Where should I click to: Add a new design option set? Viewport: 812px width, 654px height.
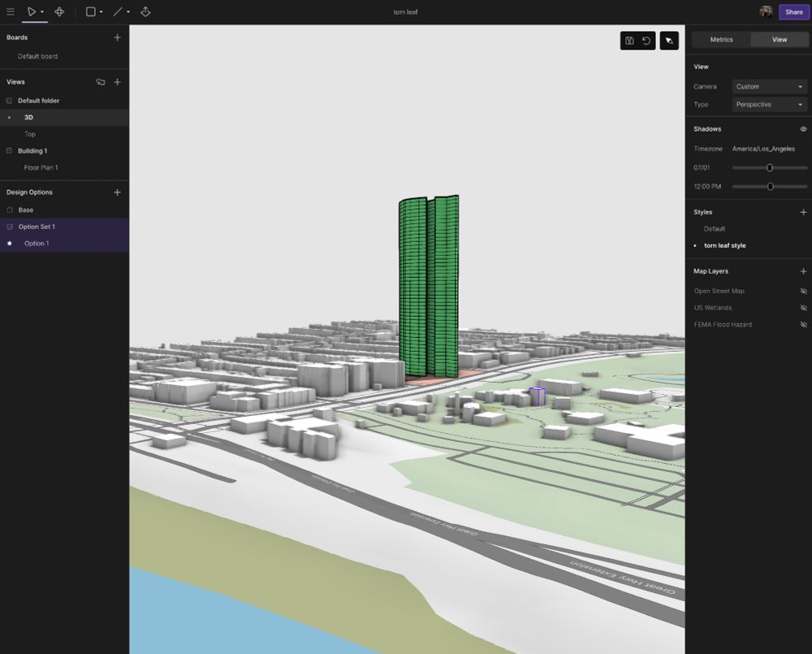118,193
